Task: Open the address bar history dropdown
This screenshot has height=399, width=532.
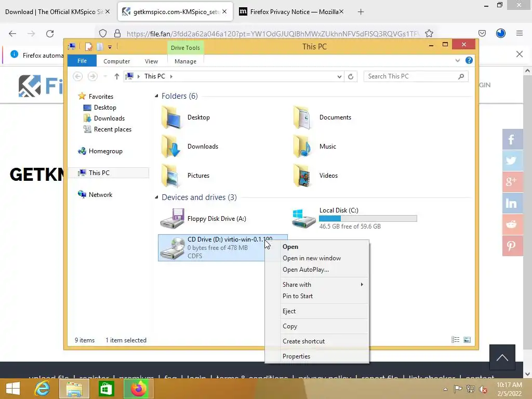Action: tap(339, 77)
